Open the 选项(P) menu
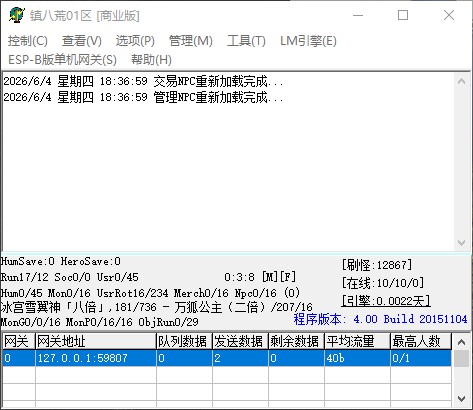 (135, 41)
